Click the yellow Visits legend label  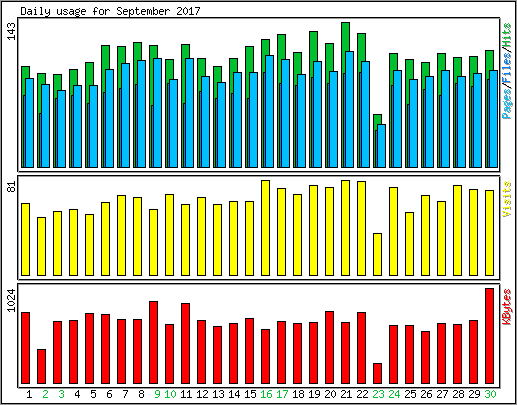[x=507, y=199]
